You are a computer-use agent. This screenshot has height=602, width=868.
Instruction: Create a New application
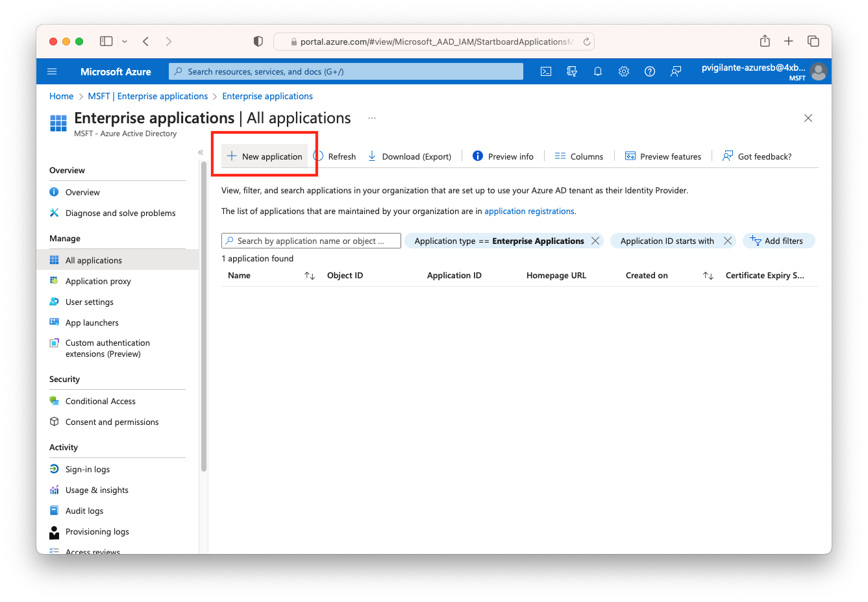point(264,156)
